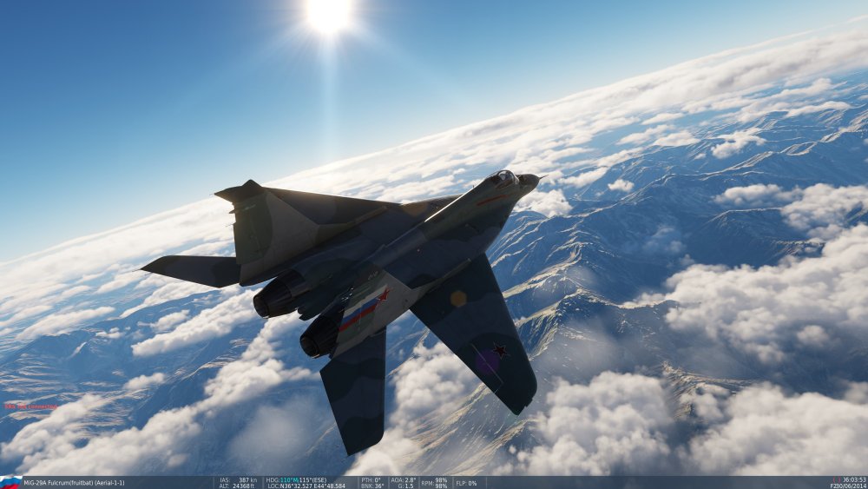Click the FLP flaps percentage indicator
The height and width of the screenshot is (489, 868).
click(466, 482)
